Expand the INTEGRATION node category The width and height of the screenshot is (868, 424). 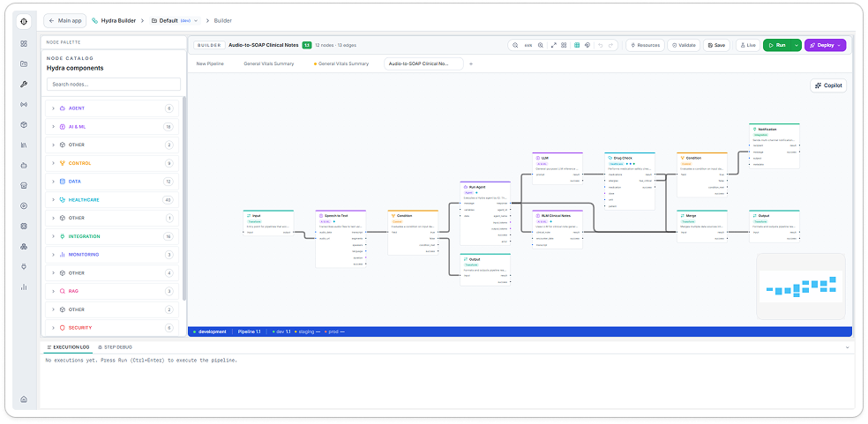[112, 236]
